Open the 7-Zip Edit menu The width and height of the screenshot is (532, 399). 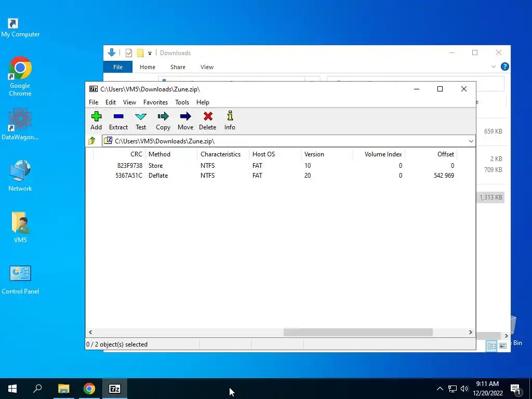coord(111,102)
